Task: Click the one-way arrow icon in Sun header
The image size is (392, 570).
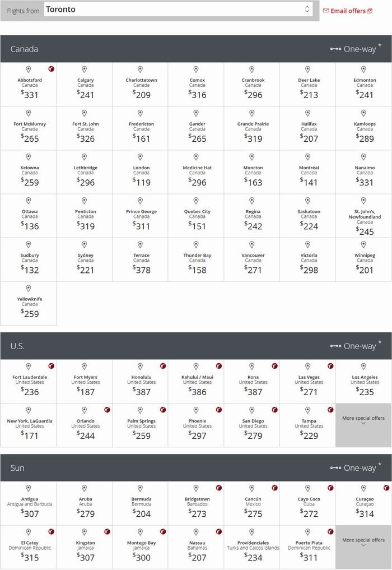Action: click(335, 468)
